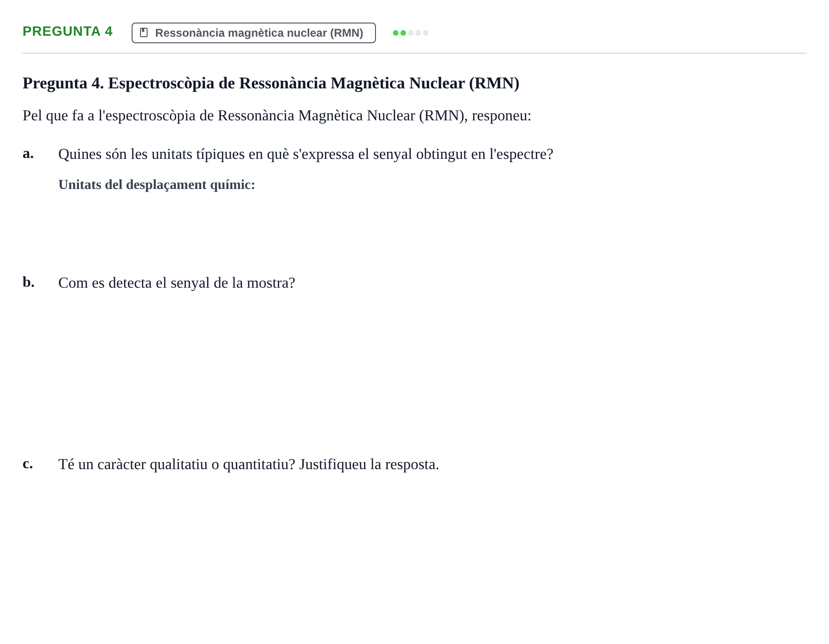Screen dimensions: 829x644
Task: Click question b 'Com es detecta el senyal'
Action: 177,283
